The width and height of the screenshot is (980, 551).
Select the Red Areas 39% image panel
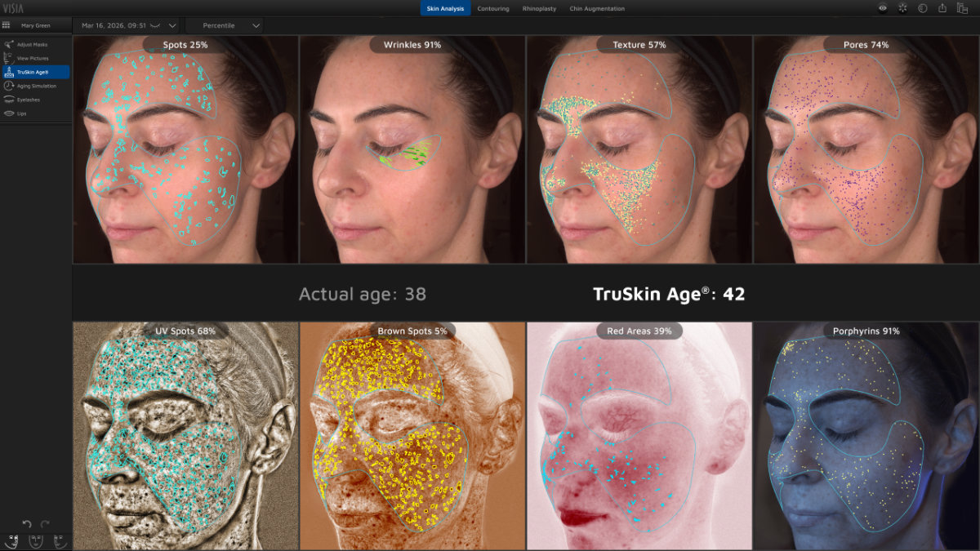(639, 436)
